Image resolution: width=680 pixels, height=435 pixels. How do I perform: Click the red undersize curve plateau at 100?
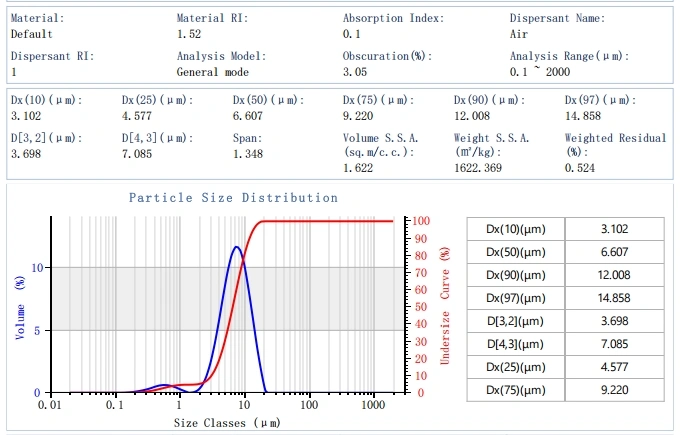330,220
